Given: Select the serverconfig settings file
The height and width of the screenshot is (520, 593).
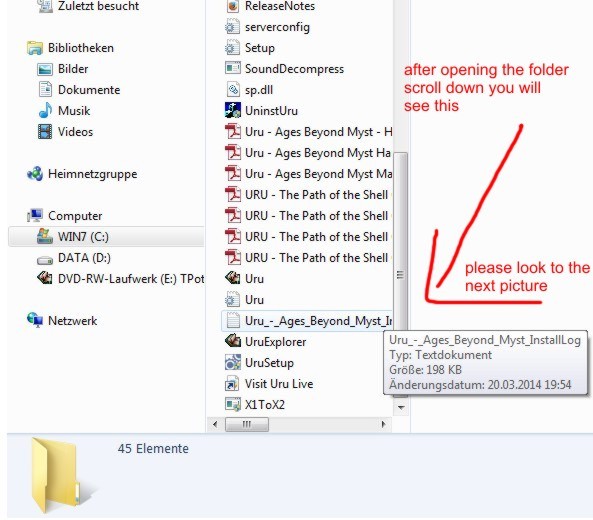Looking at the screenshot, I should point(267,27).
